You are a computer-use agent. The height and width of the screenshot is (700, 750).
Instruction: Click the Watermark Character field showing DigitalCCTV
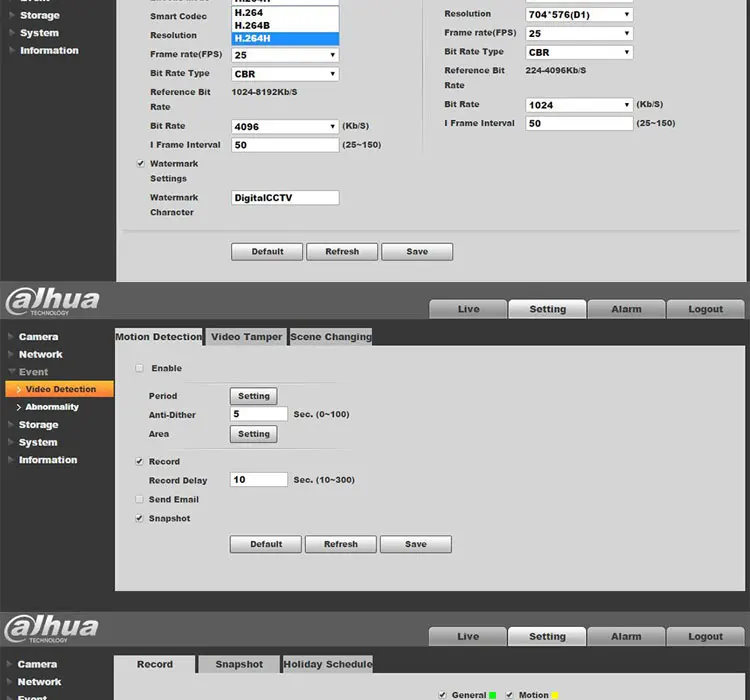point(285,198)
